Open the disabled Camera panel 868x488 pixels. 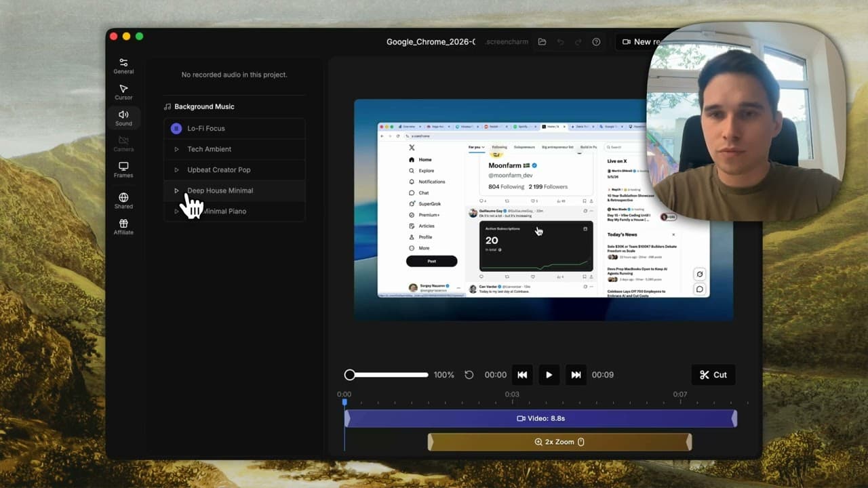(x=123, y=144)
